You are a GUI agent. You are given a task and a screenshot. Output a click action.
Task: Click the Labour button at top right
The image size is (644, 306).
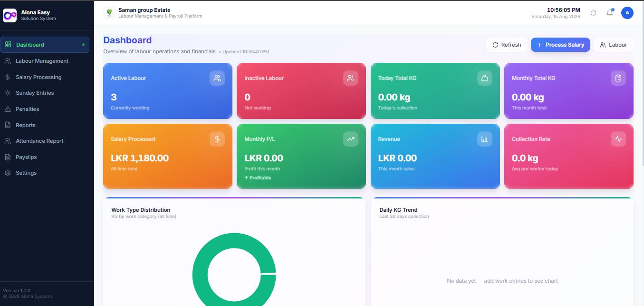tap(613, 45)
